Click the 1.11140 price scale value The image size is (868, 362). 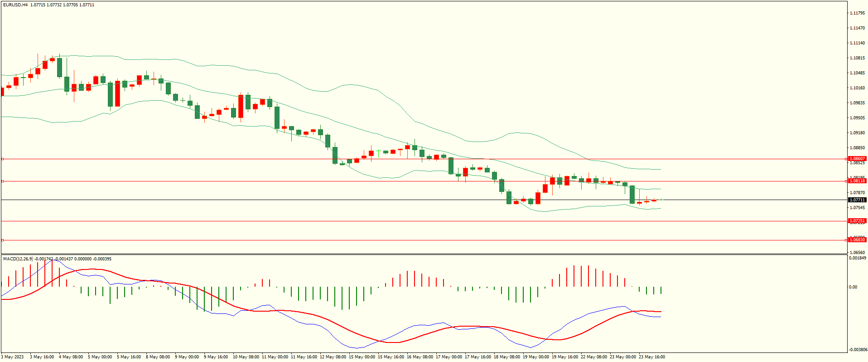pyautogui.click(x=858, y=43)
